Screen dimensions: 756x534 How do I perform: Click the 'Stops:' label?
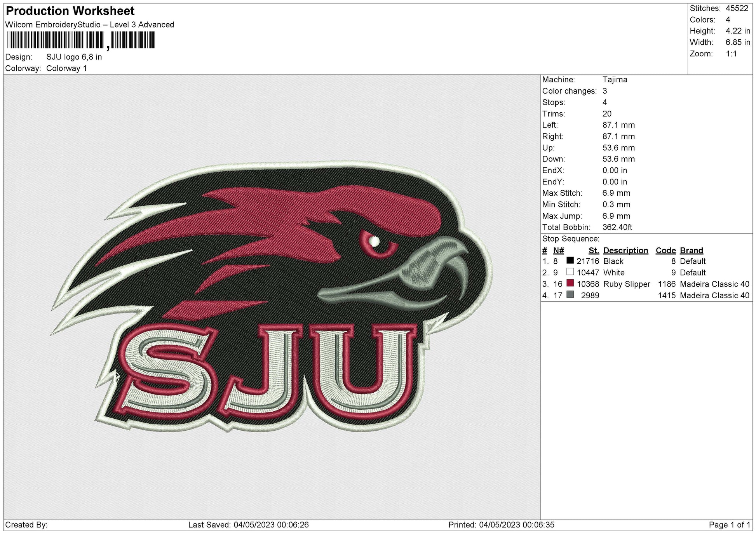[x=554, y=103]
